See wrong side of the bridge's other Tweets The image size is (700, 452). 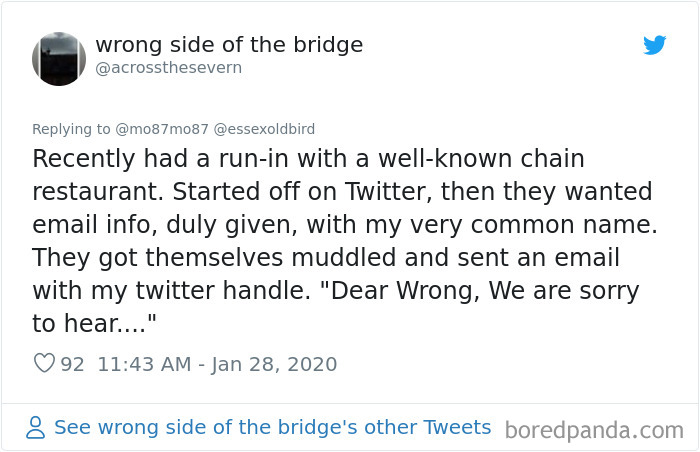(x=272, y=427)
